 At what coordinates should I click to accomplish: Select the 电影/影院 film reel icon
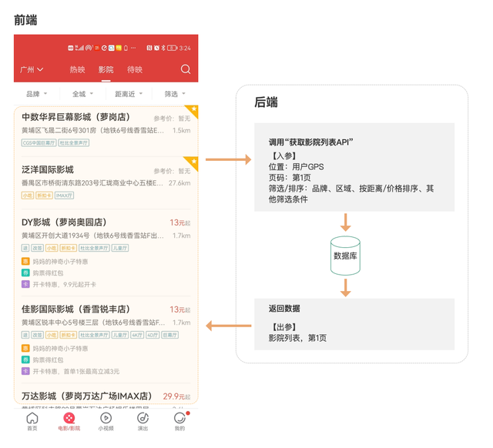(69, 418)
